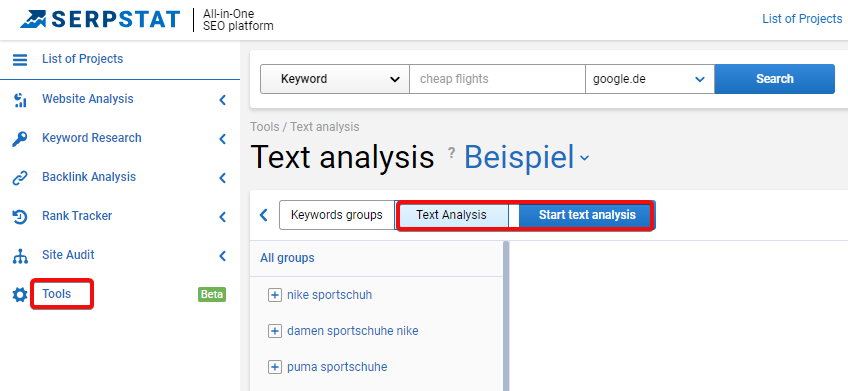Image resolution: width=848 pixels, height=391 pixels.
Task: Expand the damen sportschuhe nike group
Action: (x=275, y=331)
